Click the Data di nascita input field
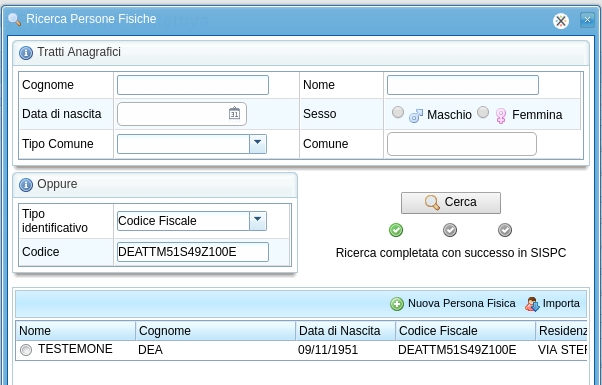The height and width of the screenshot is (385, 602). [182, 114]
